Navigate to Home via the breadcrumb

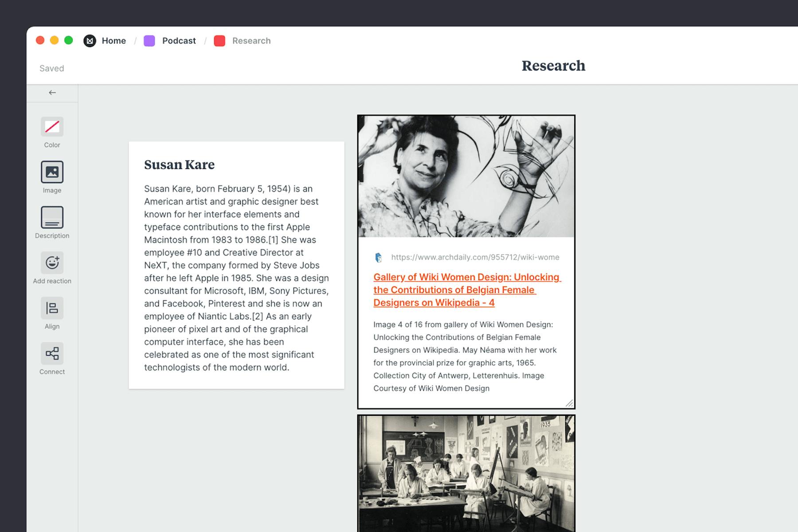[x=114, y=40]
